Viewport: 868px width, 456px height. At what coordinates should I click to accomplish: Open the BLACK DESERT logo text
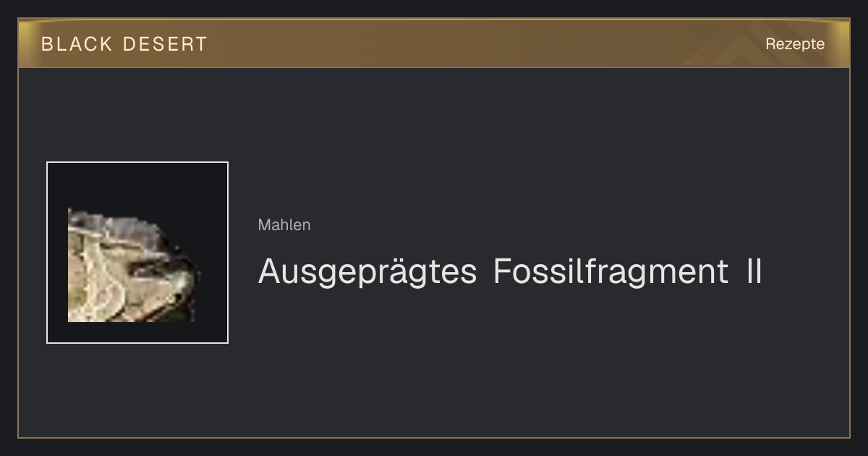click(124, 44)
